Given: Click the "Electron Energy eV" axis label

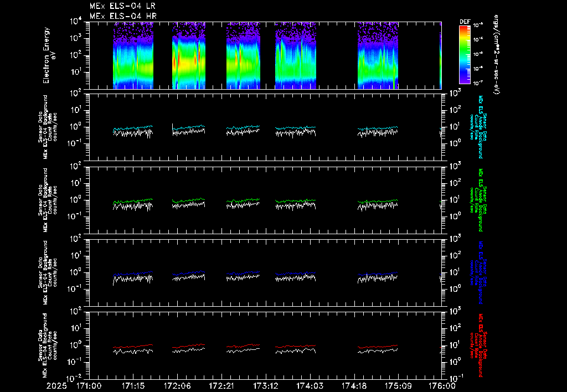Looking at the screenshot, I should pos(49,55).
